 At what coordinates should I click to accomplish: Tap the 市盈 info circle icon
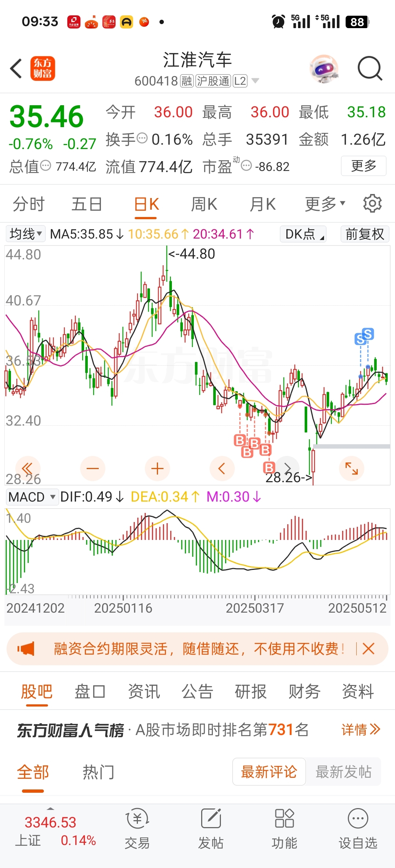(x=247, y=166)
